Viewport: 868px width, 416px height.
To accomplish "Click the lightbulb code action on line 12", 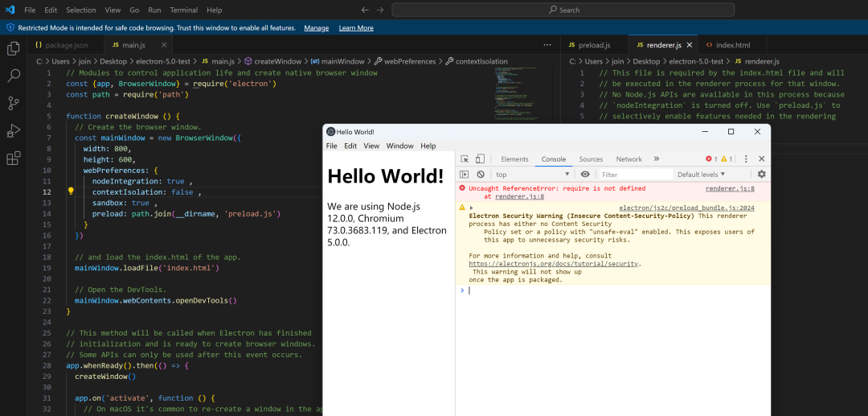I will point(71,192).
